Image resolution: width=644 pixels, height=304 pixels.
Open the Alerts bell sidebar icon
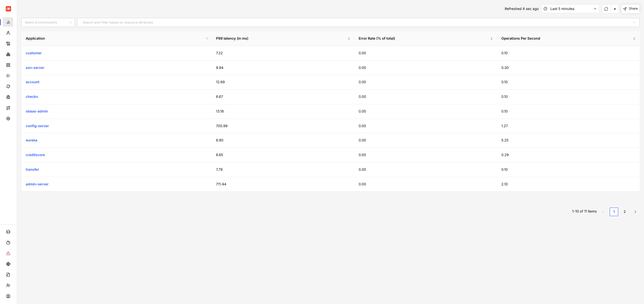[8, 86]
